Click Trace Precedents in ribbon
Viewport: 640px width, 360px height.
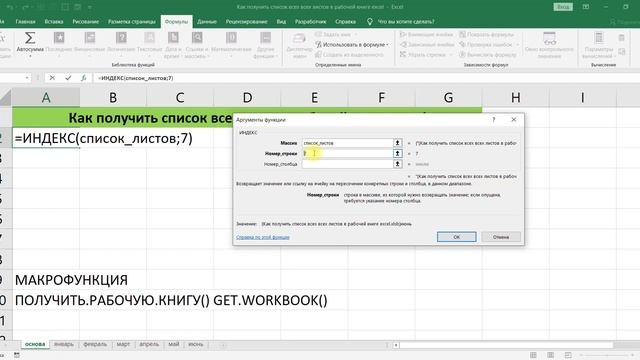[427, 35]
